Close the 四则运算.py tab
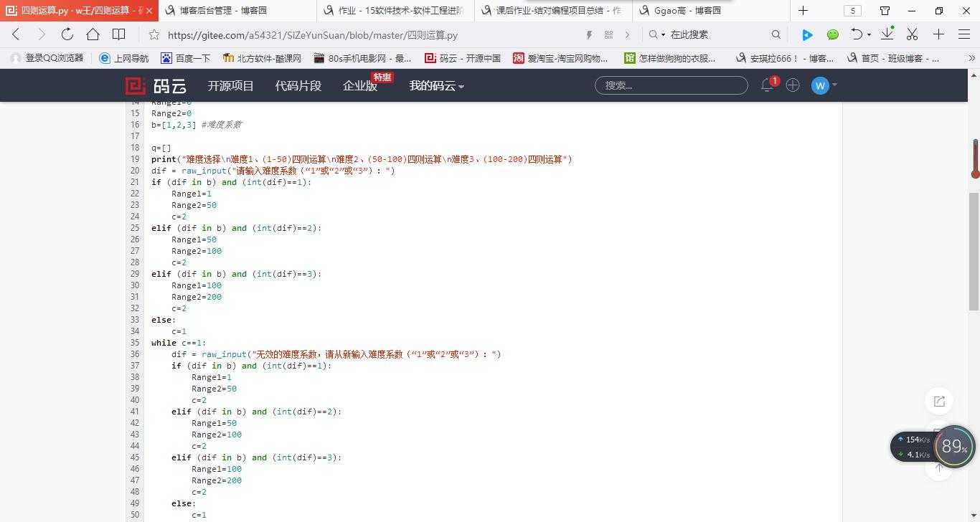Viewport: 980px width, 522px height. point(149,11)
